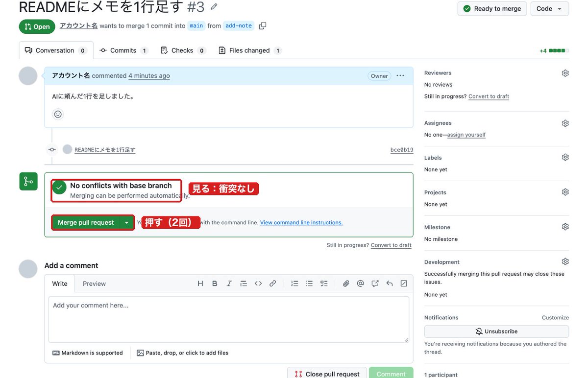Select the Write tab in comment box
This screenshot has width=588, height=378.
point(60,283)
